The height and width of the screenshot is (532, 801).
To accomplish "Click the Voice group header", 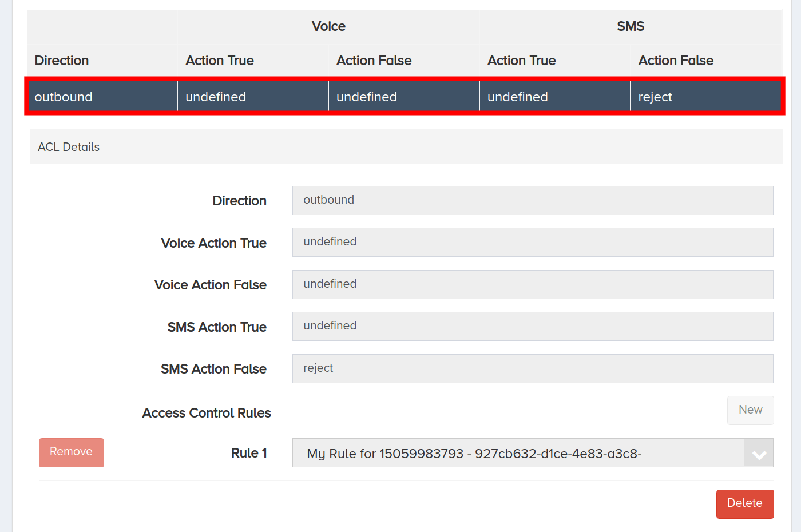I will [328, 26].
